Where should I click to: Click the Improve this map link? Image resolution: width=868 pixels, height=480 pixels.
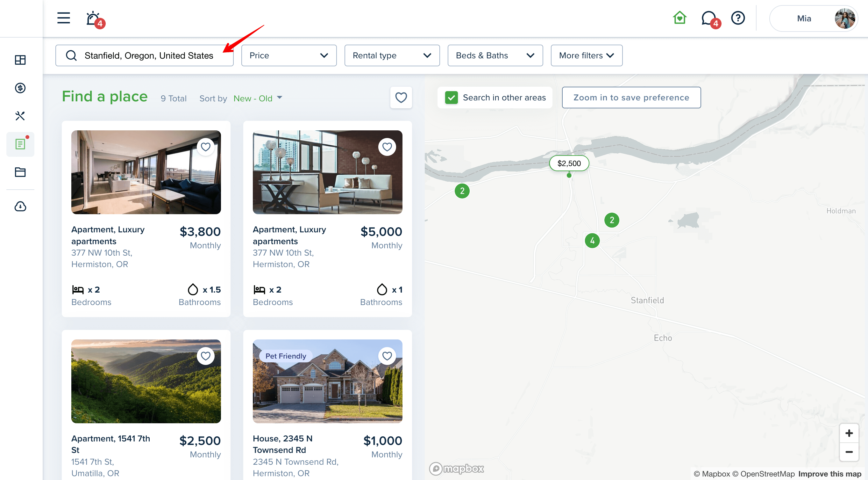[x=829, y=474]
